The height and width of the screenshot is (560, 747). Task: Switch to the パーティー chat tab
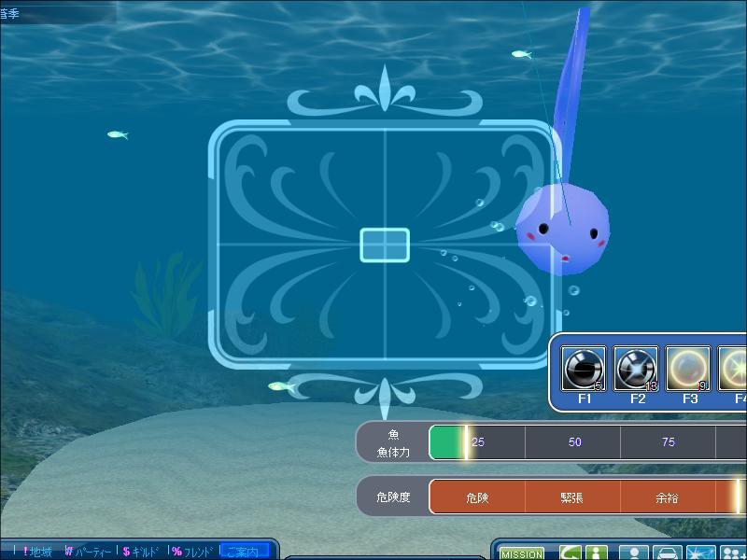click(x=88, y=552)
